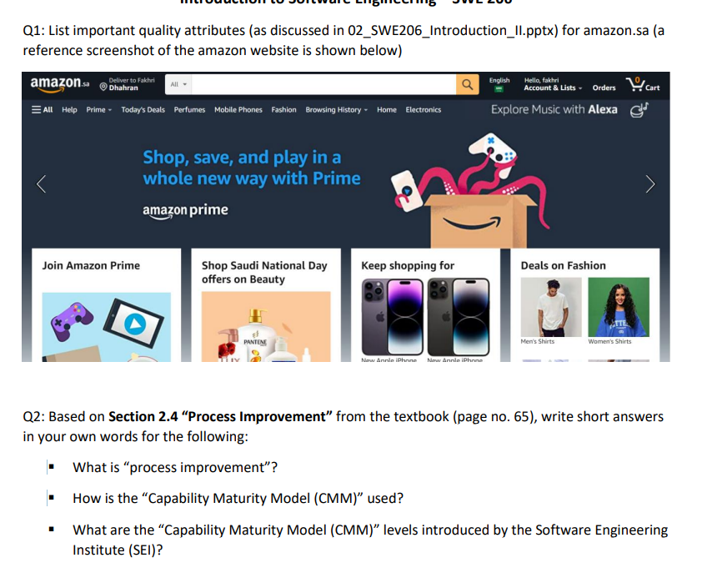The image size is (707, 588).
Task: Open the Men's Shirts thumbnail
Action: pos(551,307)
